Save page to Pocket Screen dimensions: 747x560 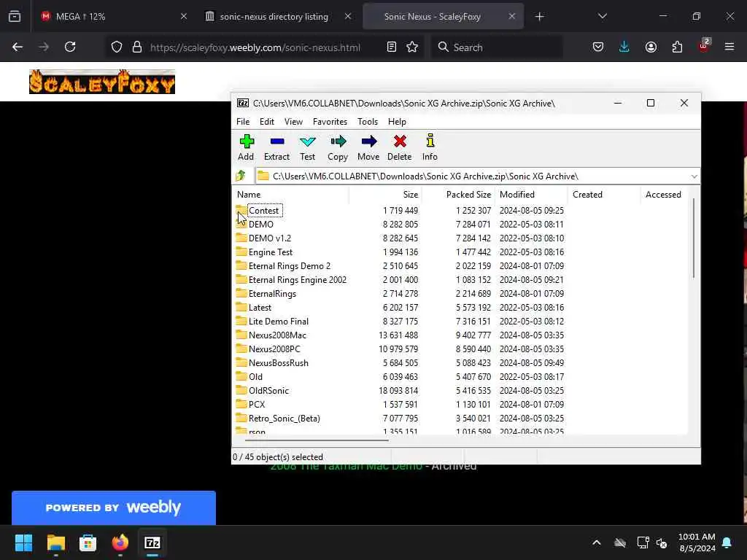[x=598, y=47]
